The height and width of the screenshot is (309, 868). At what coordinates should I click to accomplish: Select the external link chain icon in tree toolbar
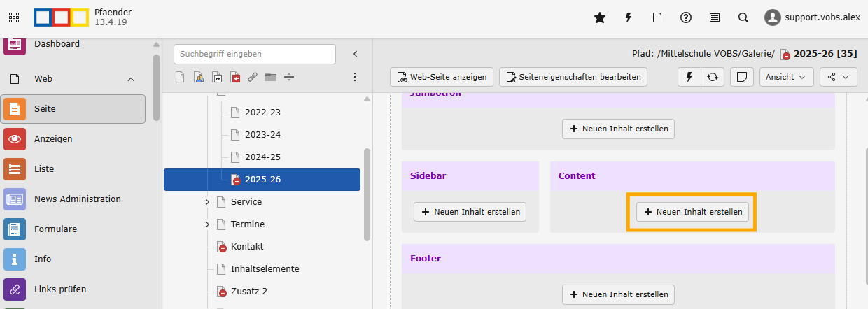(x=253, y=77)
